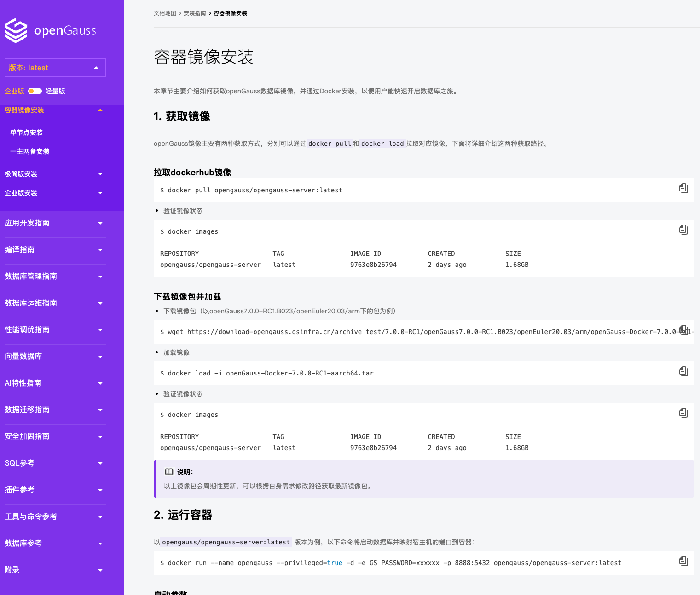Copy the second docker images output block
This screenshot has height=595, width=700.
[683, 412]
